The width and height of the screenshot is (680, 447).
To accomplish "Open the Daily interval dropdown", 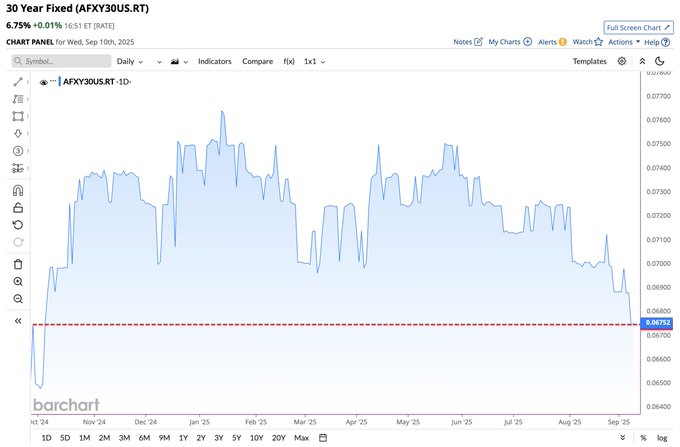I will [x=130, y=61].
